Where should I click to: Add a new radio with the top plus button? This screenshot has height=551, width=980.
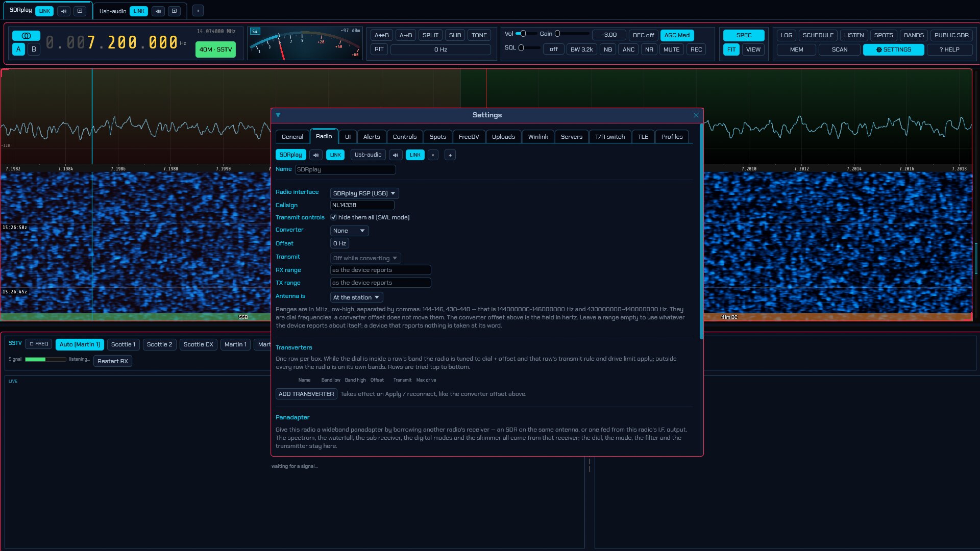[x=198, y=11]
